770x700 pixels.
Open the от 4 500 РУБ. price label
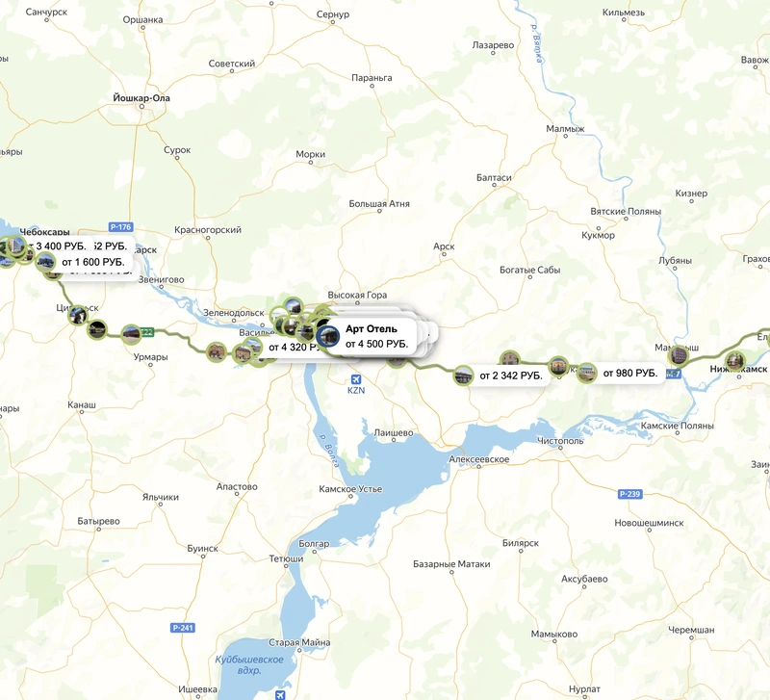click(376, 344)
